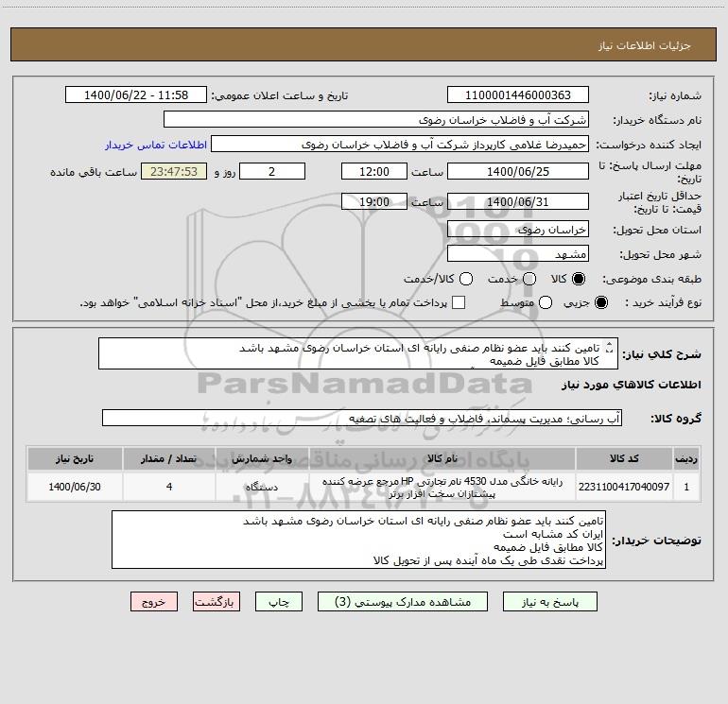The image size is (728, 704).
Task: Click the unit cell دستگاه
Action: coord(262,487)
